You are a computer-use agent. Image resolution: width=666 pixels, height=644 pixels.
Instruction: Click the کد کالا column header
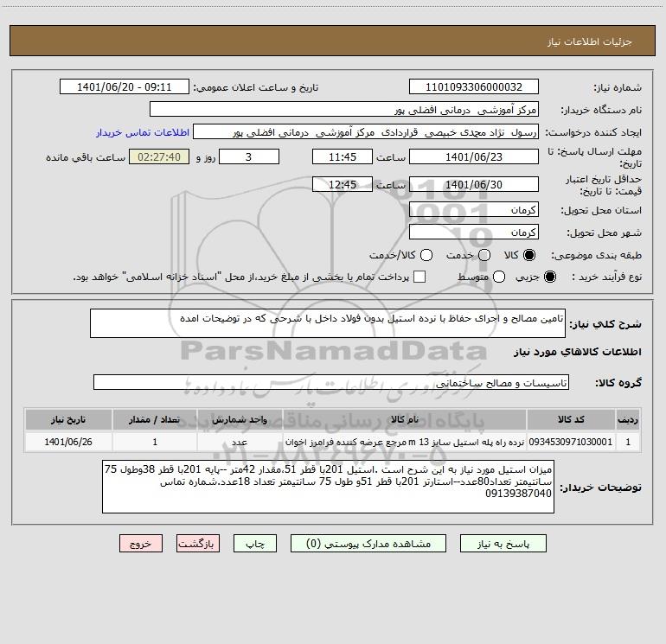571,419
